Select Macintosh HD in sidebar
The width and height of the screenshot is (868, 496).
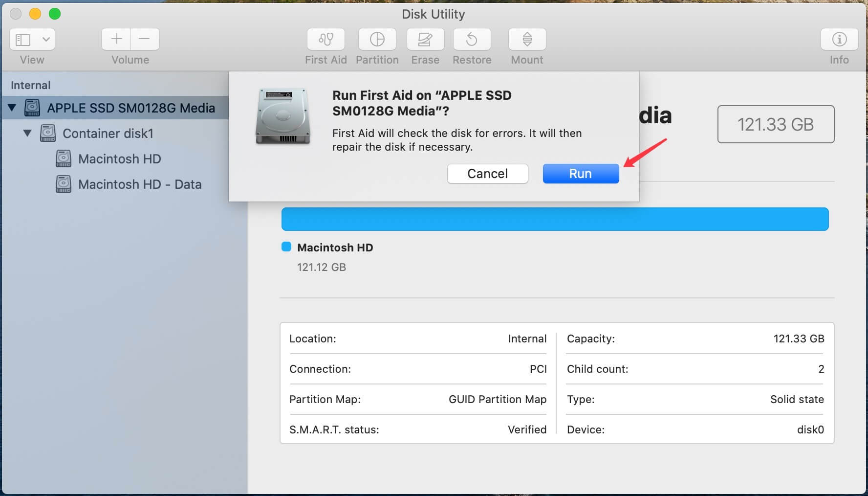point(119,159)
